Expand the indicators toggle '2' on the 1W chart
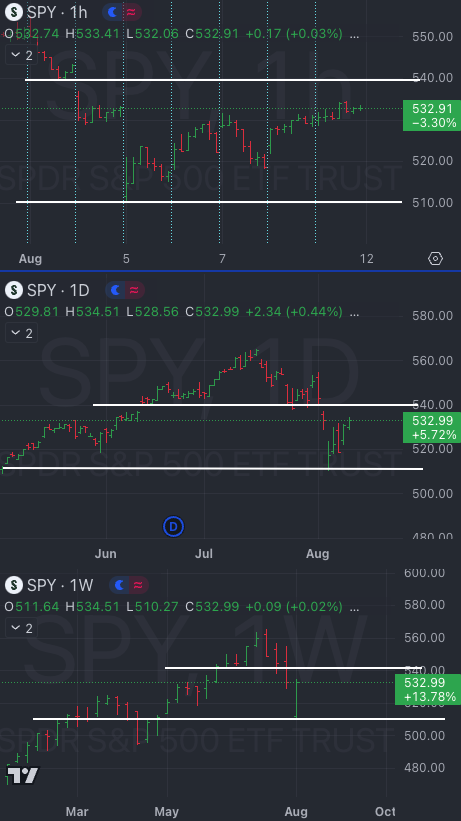Viewport: 461px width, 821px height. click(21, 628)
